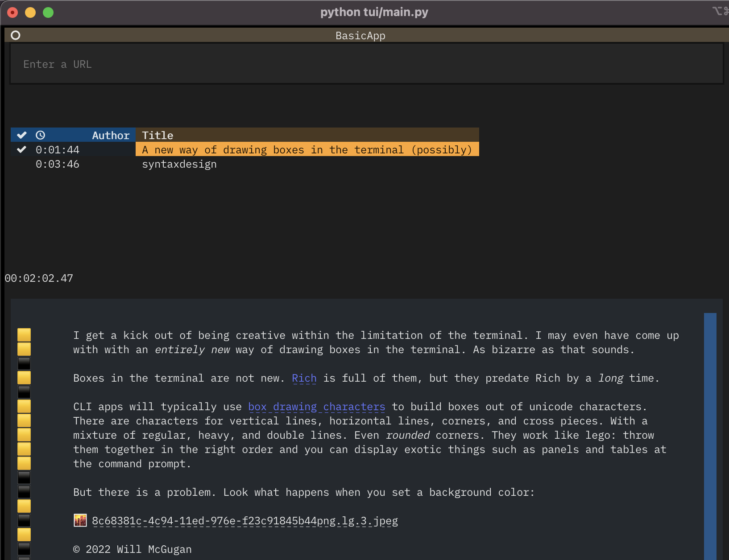729x560 pixels.
Task: Click the circle icon left of the BasicApp bar
Action: (x=16, y=35)
